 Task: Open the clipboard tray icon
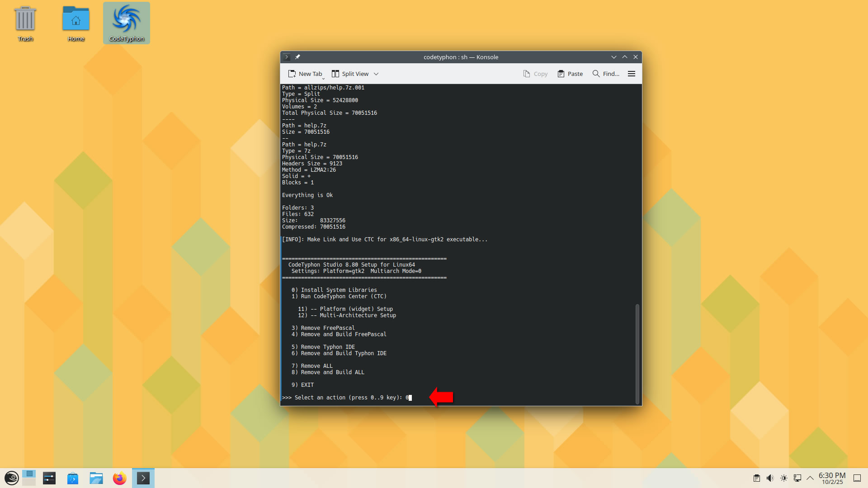point(756,478)
